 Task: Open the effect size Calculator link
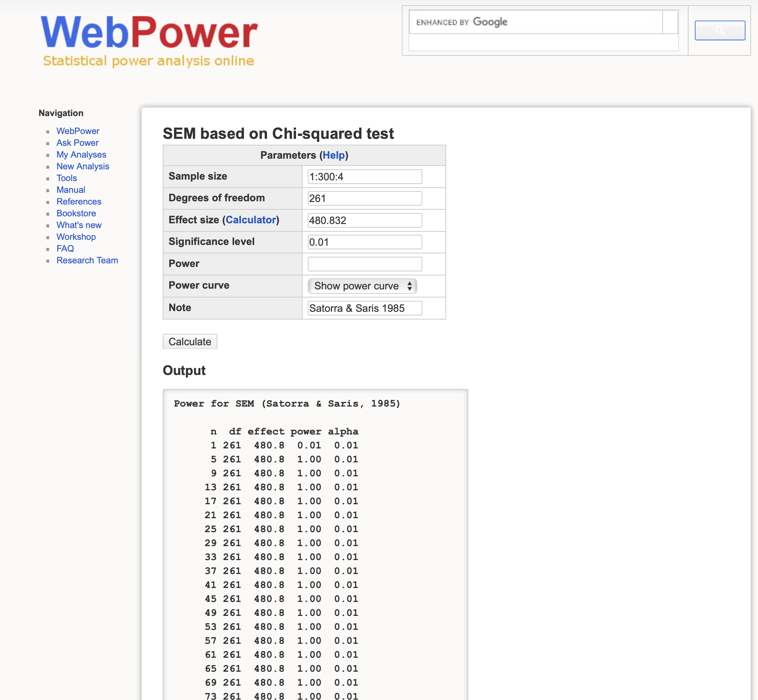(x=250, y=220)
